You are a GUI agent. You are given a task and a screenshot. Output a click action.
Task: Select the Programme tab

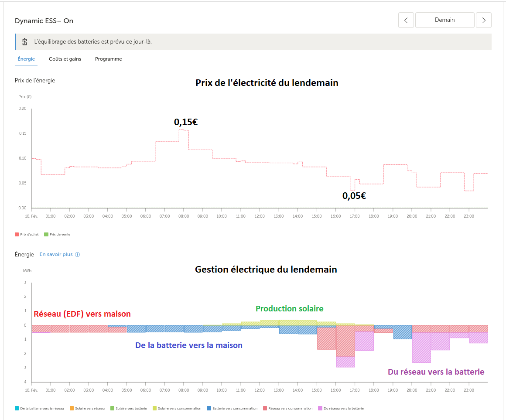[x=108, y=59]
